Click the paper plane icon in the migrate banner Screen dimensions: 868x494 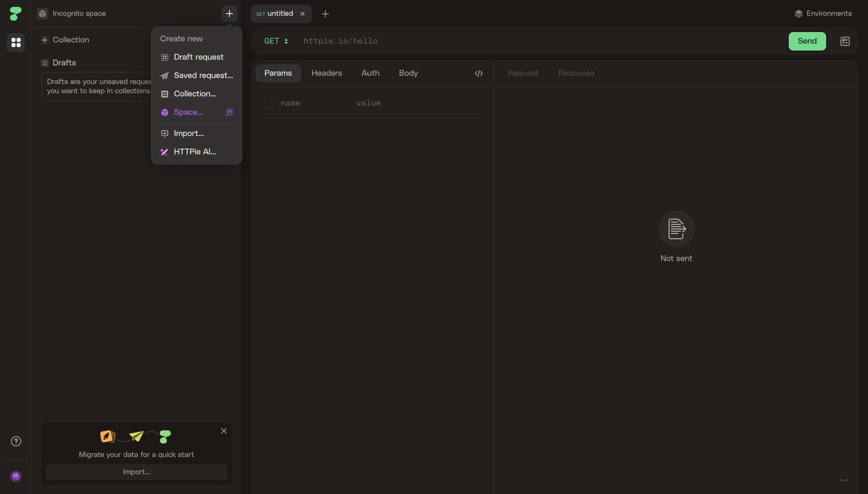(136, 436)
